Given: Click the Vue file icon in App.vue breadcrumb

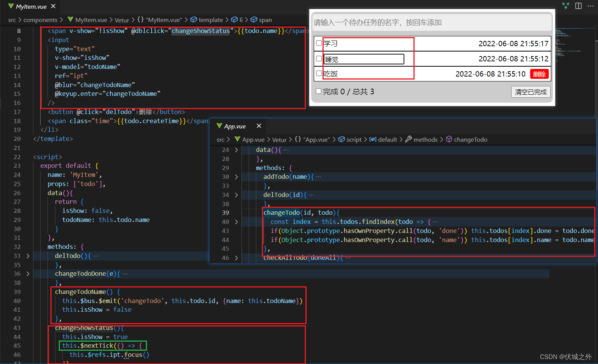Looking at the screenshot, I should [x=237, y=139].
